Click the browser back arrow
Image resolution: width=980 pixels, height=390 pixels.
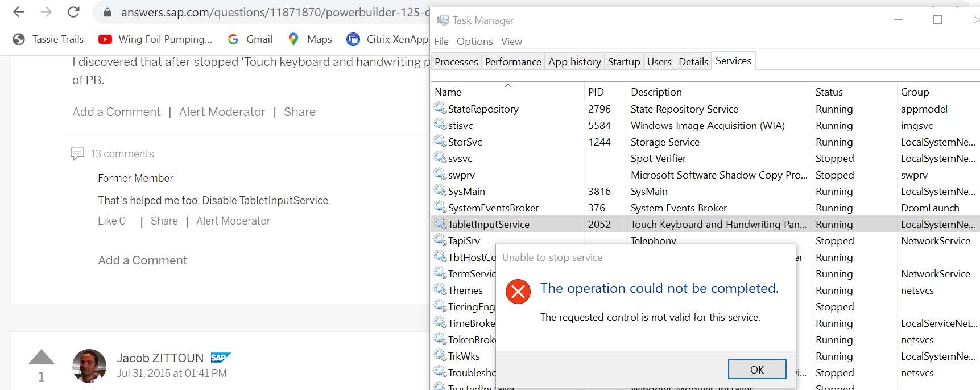point(19,12)
